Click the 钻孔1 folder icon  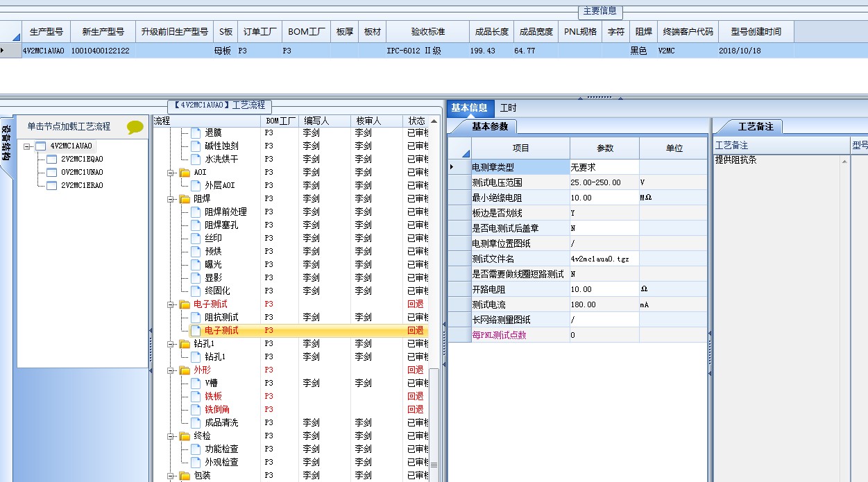[185, 343]
